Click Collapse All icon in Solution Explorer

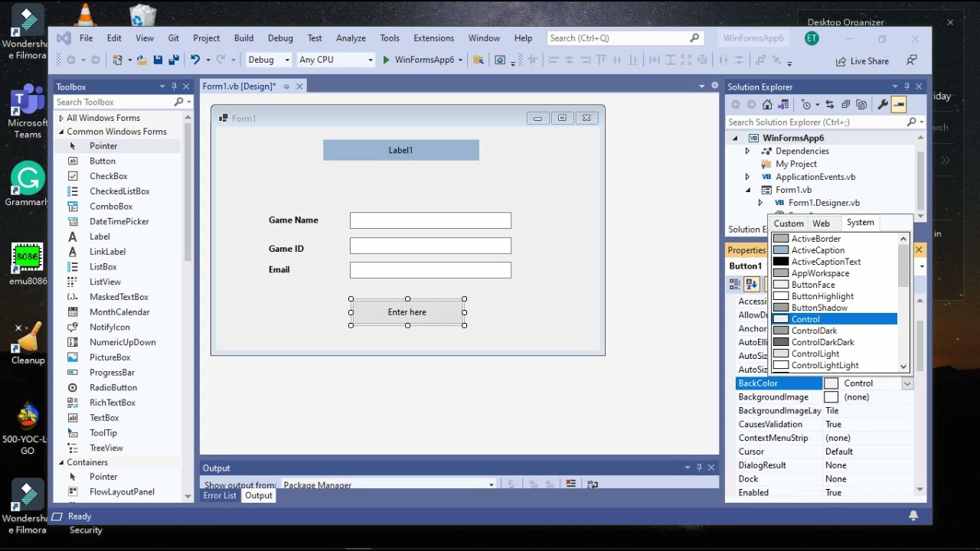(845, 105)
